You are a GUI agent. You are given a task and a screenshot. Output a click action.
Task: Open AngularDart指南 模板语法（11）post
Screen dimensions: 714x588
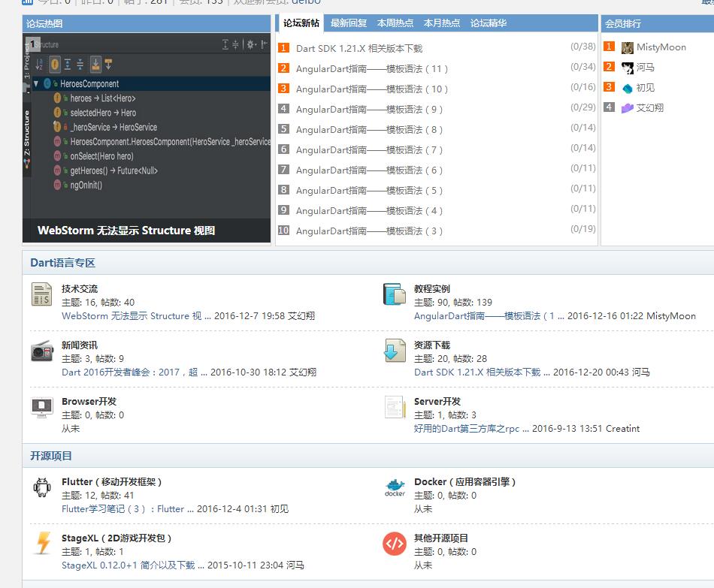click(x=372, y=68)
